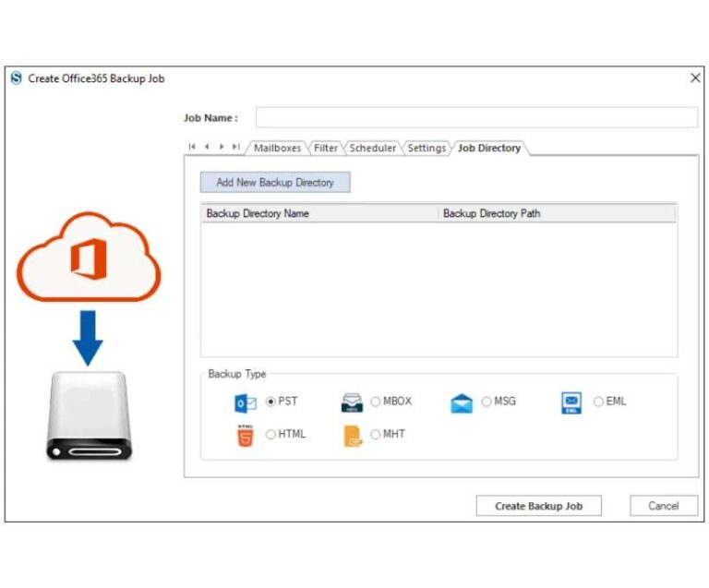The width and height of the screenshot is (709, 588).
Task: Click Create Backup Job button
Action: click(x=538, y=506)
